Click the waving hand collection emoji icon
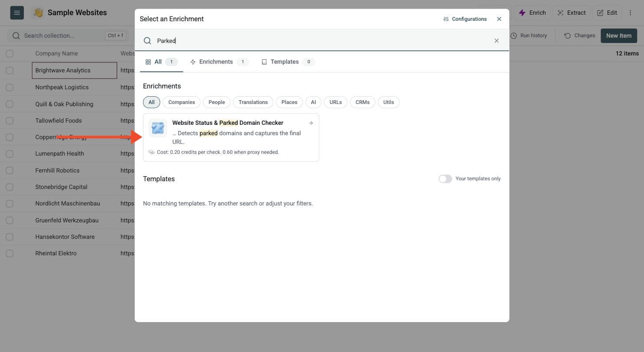 [x=38, y=13]
